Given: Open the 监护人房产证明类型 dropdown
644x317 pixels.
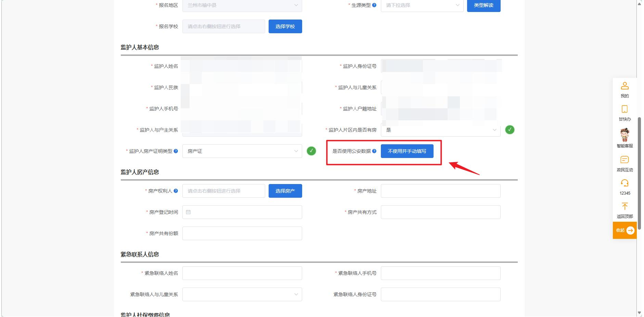Looking at the screenshot, I should point(242,151).
